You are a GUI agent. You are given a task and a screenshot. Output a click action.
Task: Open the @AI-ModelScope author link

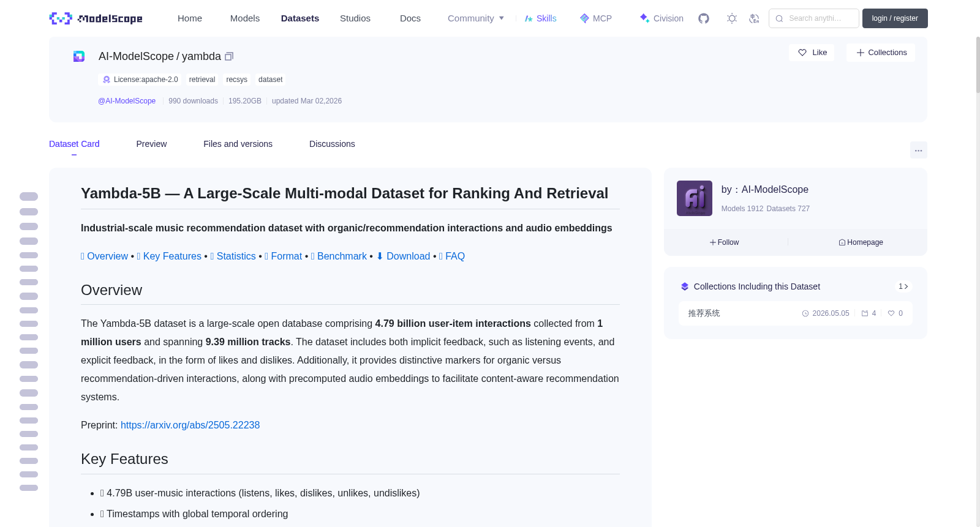tap(127, 101)
